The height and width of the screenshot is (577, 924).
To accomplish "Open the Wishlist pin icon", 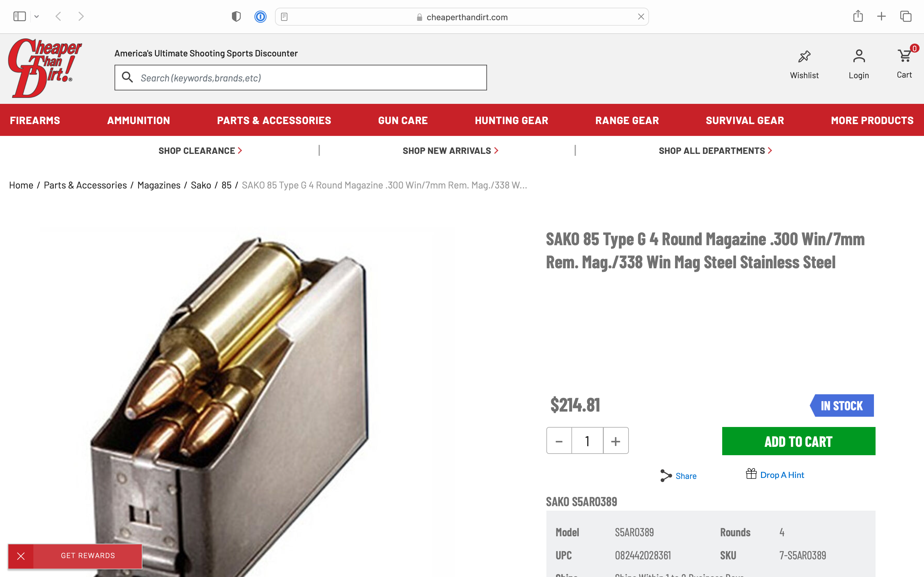I will [804, 56].
